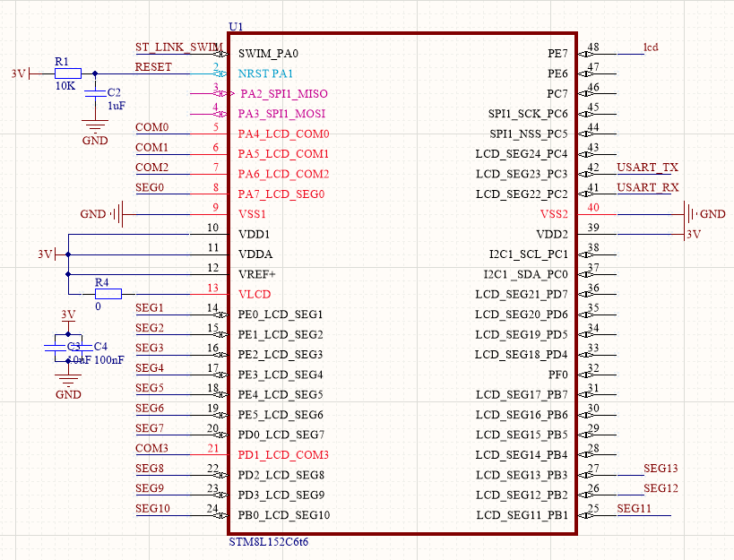Select the R1 10K resistor symbol

[67, 74]
